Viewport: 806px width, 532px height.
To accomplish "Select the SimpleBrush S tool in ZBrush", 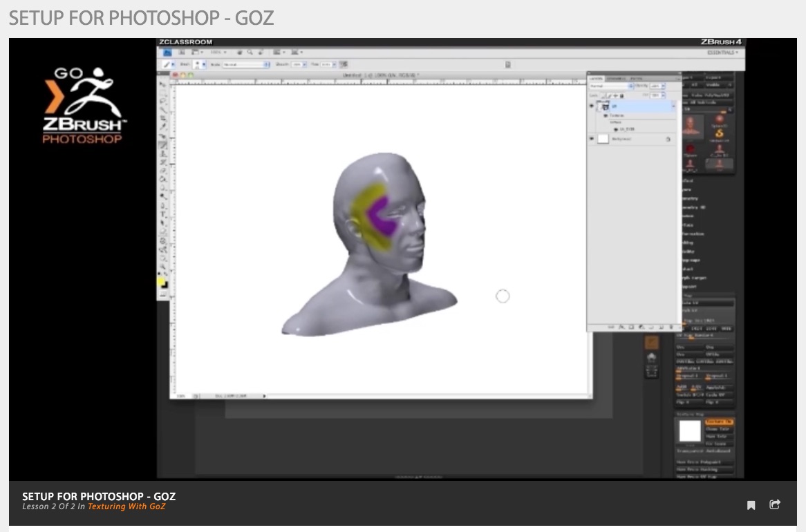I will [719, 135].
